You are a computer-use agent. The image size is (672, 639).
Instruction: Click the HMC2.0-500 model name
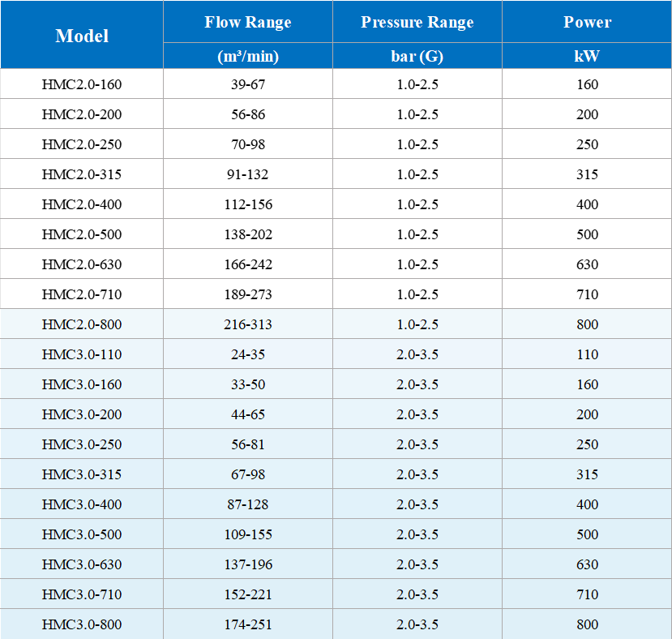click(82, 234)
